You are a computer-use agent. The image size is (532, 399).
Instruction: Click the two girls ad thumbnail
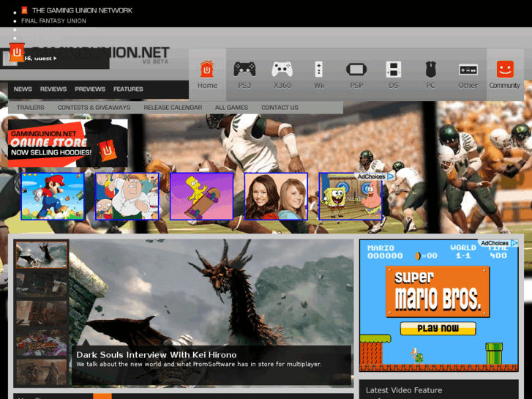pyautogui.click(x=276, y=196)
